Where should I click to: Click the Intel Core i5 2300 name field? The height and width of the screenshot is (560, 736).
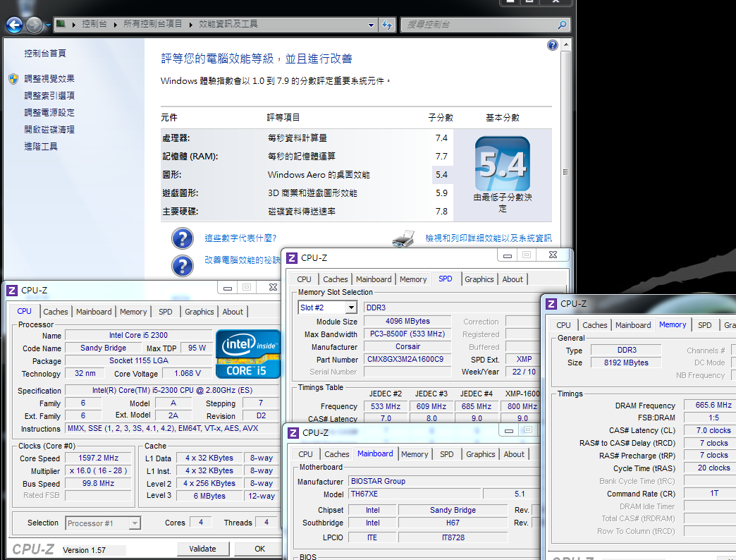[x=138, y=335]
